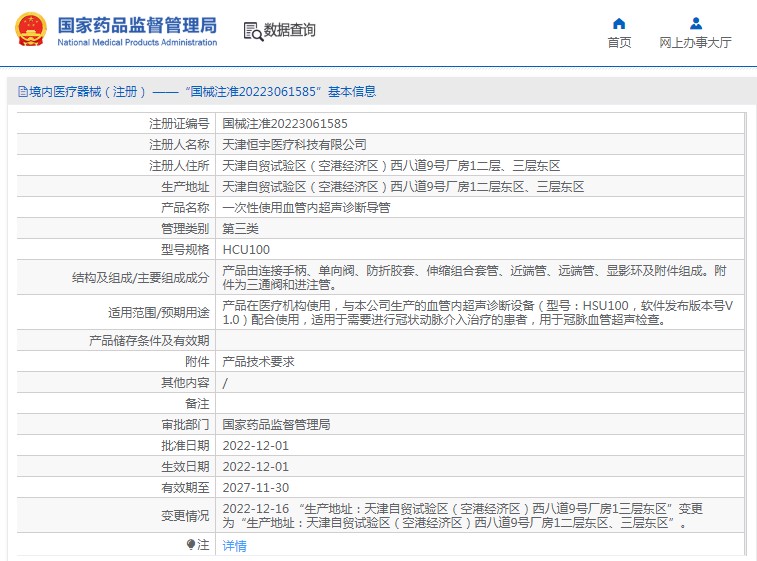Click the bulb icon beside 注
Screen dimensions: 757x561
pos(191,545)
